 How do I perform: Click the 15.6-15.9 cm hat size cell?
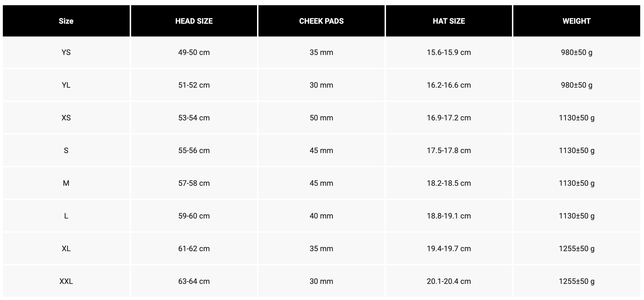(449, 52)
